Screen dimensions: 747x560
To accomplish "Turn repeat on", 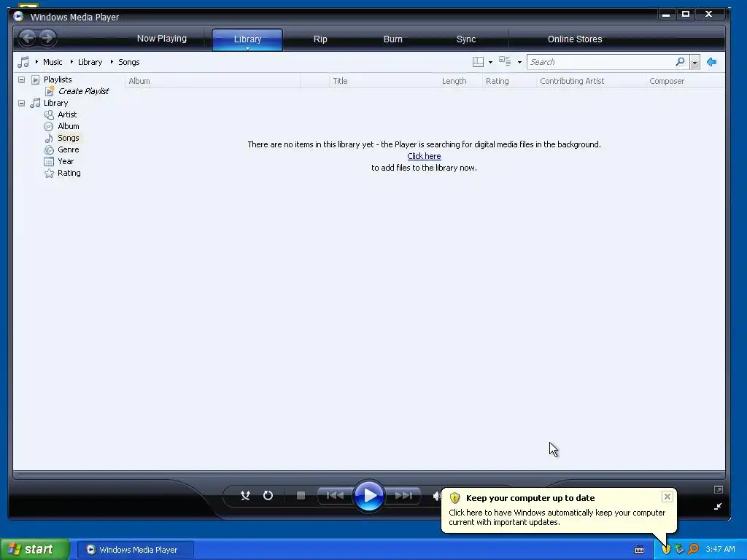I will click(268, 496).
